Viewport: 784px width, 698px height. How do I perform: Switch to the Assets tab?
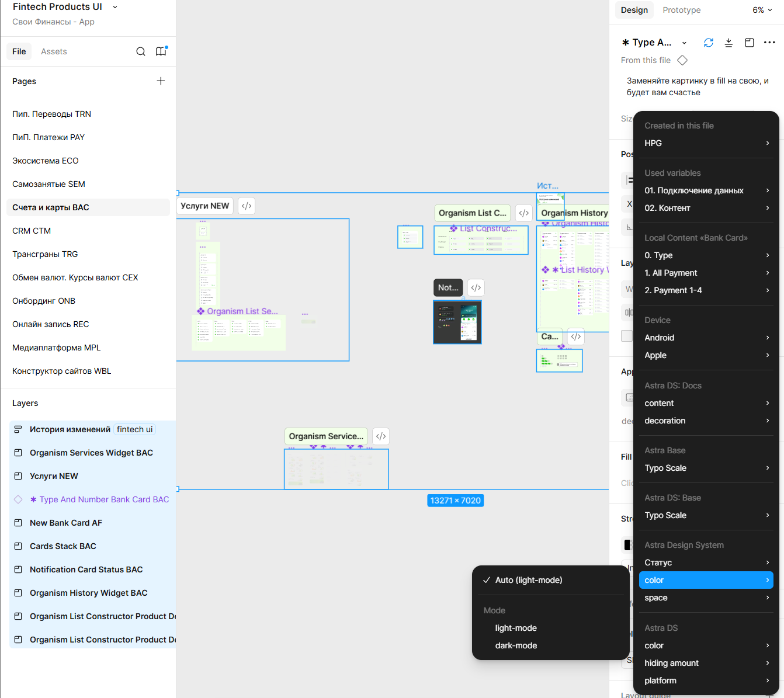(54, 51)
